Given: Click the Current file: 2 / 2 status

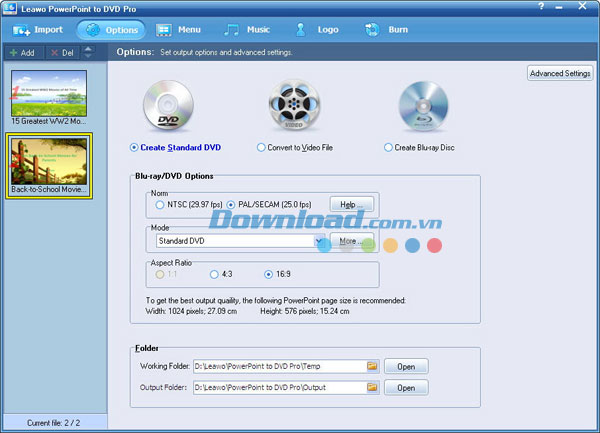Looking at the screenshot, I should pos(54,423).
